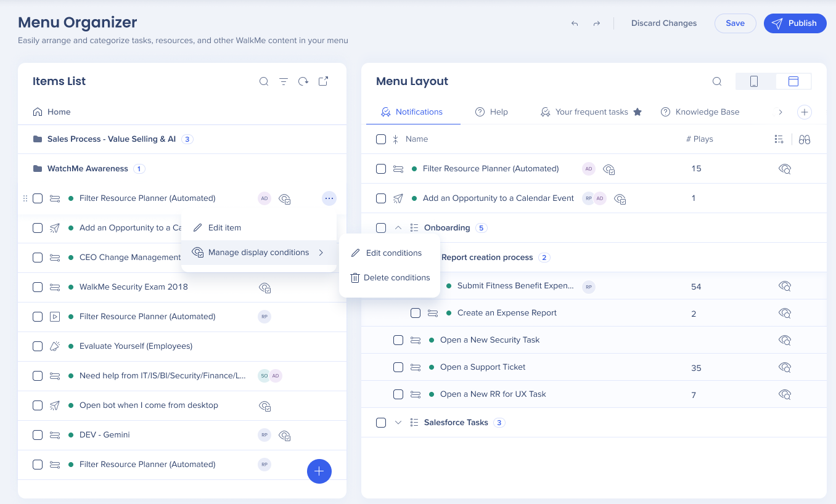This screenshot has width=836, height=504.
Task: Expand the Salesforce Tasks section
Action: click(x=398, y=423)
